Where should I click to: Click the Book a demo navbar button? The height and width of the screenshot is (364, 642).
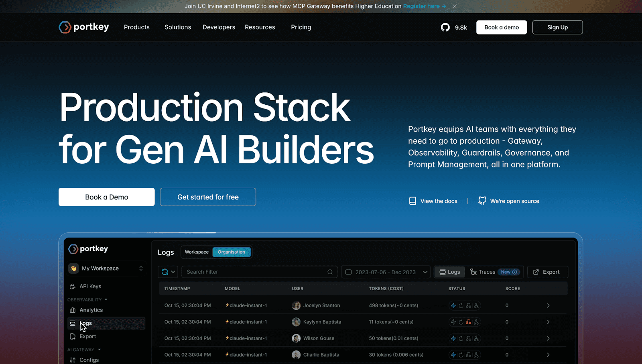502,27
